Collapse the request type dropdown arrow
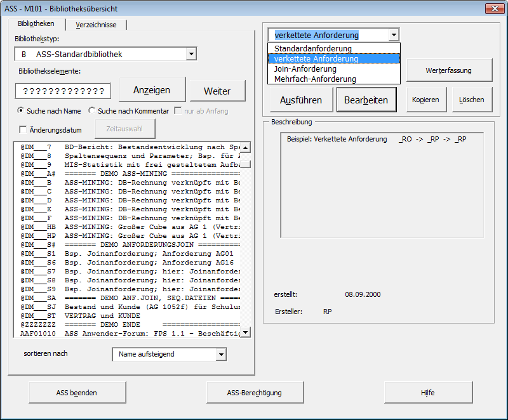 pyautogui.click(x=394, y=35)
